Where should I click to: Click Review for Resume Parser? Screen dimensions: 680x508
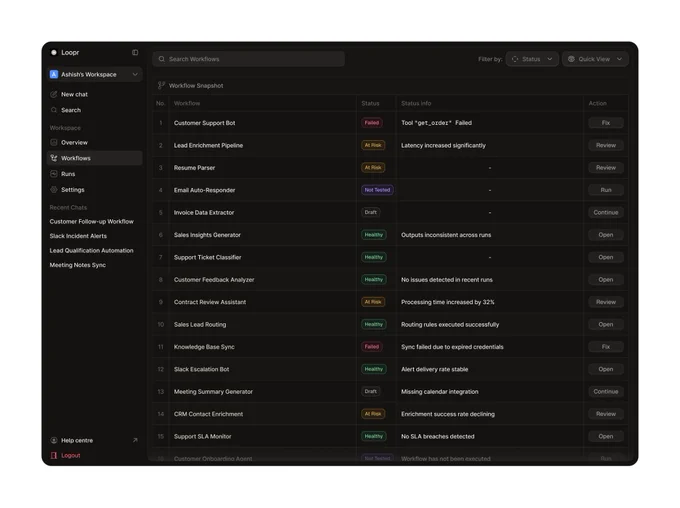tap(606, 167)
